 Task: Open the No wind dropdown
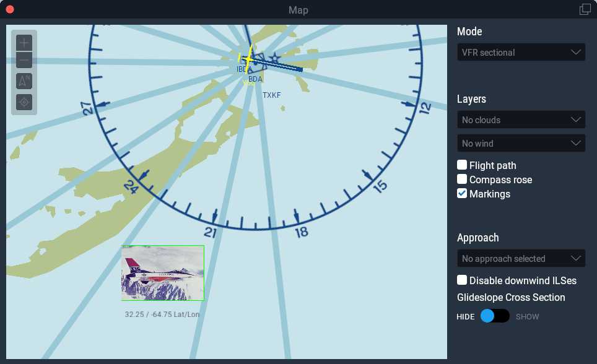pyautogui.click(x=521, y=144)
